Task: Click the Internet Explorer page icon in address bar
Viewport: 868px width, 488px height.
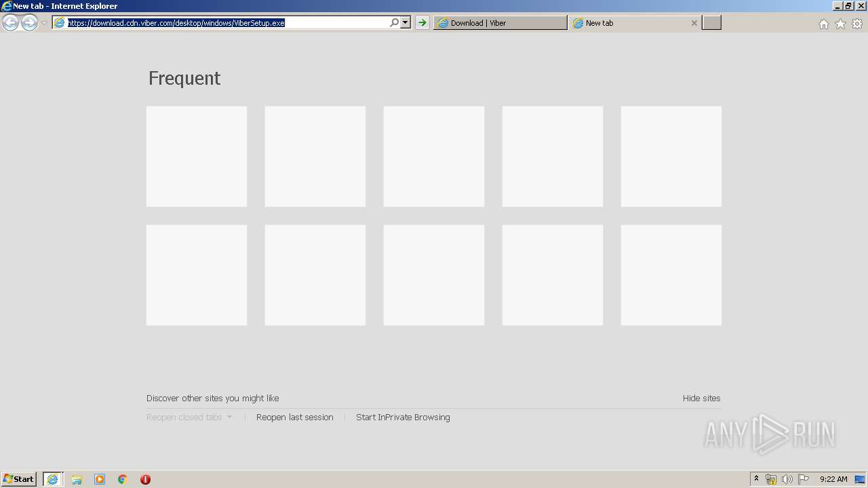Action: pyautogui.click(x=60, y=22)
